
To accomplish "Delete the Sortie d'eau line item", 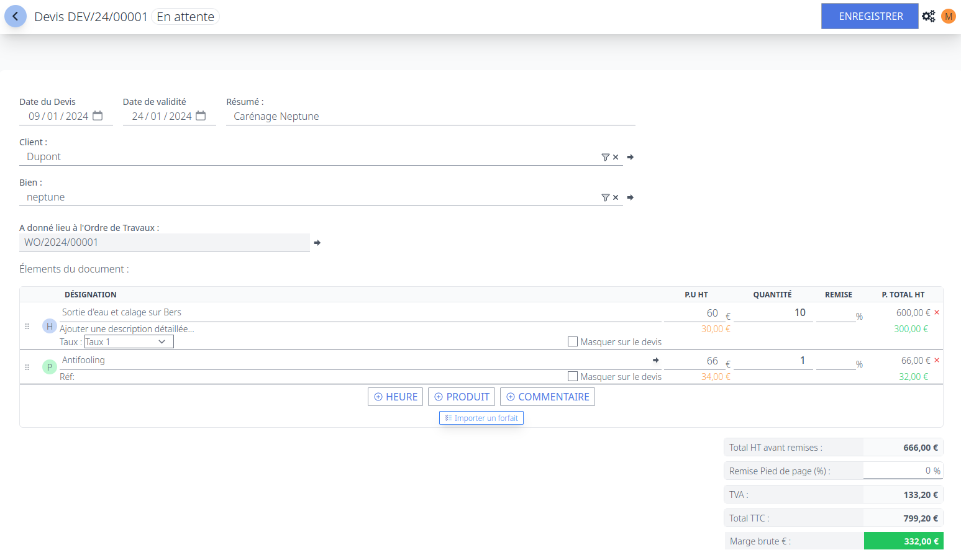I will (x=937, y=312).
